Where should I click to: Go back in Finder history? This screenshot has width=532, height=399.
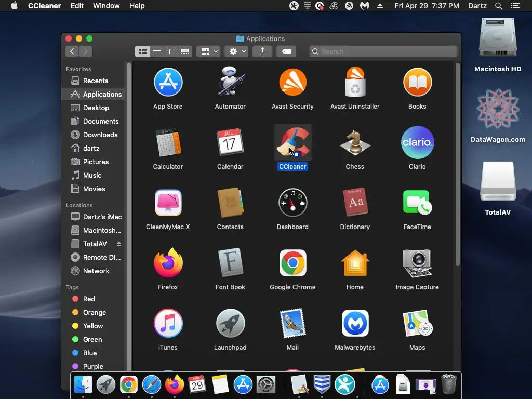72,51
